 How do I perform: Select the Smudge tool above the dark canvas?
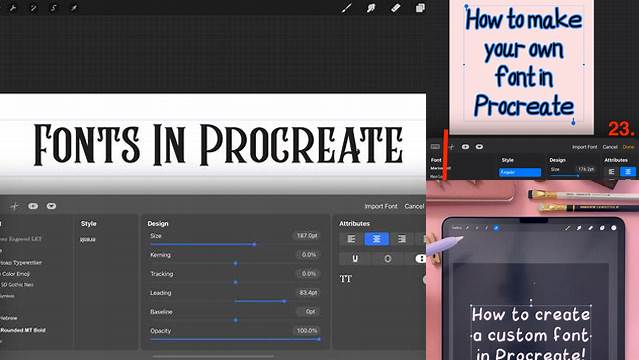tap(371, 8)
